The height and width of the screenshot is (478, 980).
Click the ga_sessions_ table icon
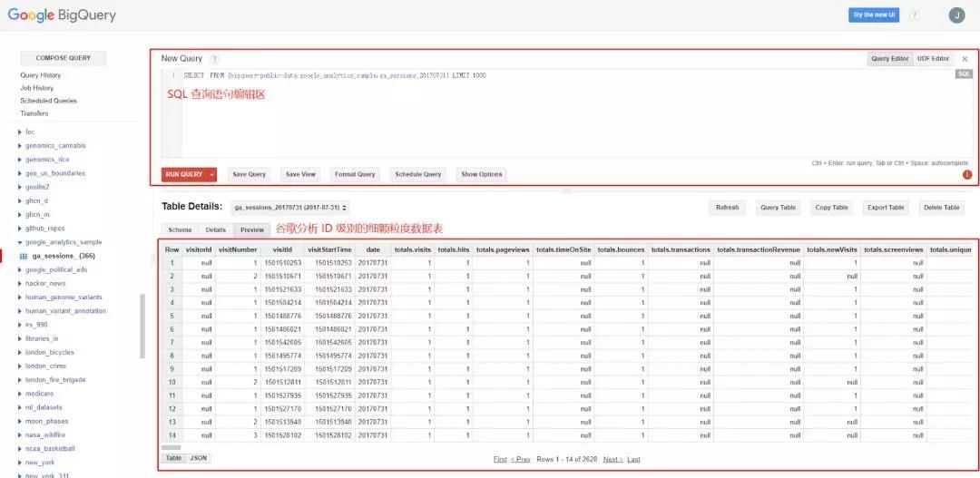click(x=24, y=257)
